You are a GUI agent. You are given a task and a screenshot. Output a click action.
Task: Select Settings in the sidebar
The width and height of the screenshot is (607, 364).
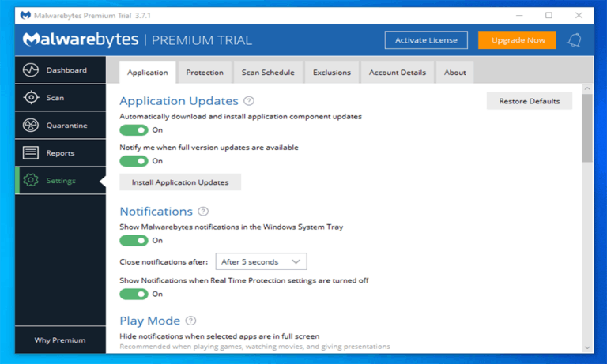pos(60,180)
